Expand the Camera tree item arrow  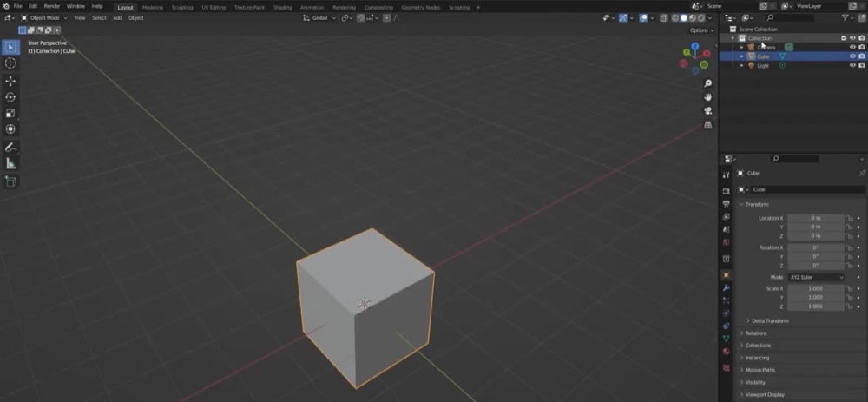pos(742,47)
